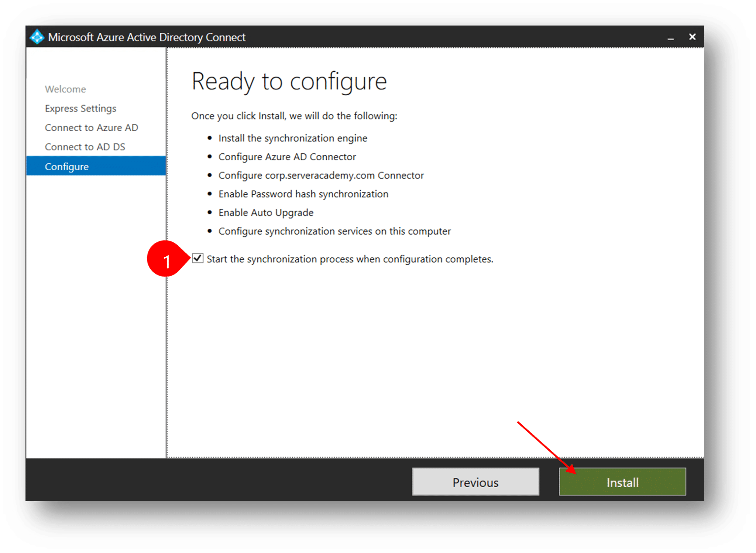Click the Enable Password hash synchronization bullet

(303, 194)
